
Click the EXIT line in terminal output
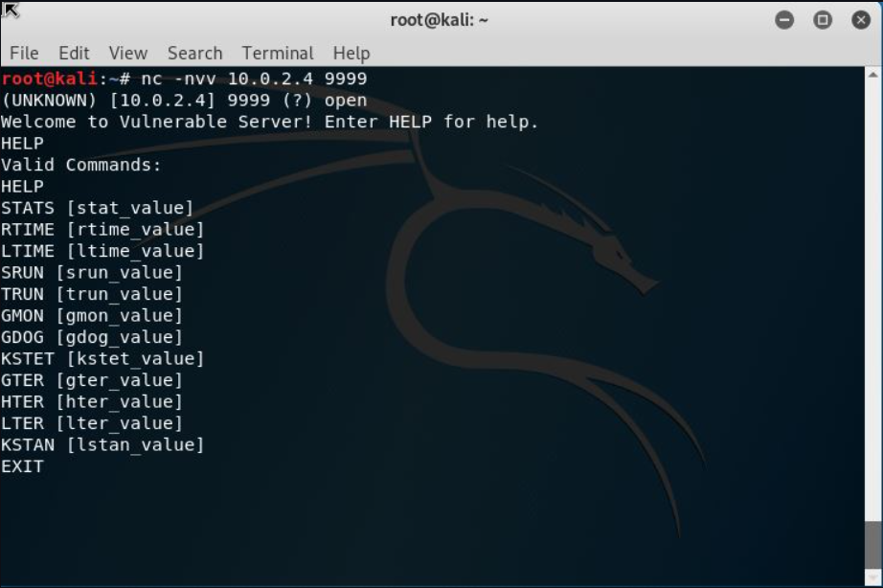pos(22,466)
